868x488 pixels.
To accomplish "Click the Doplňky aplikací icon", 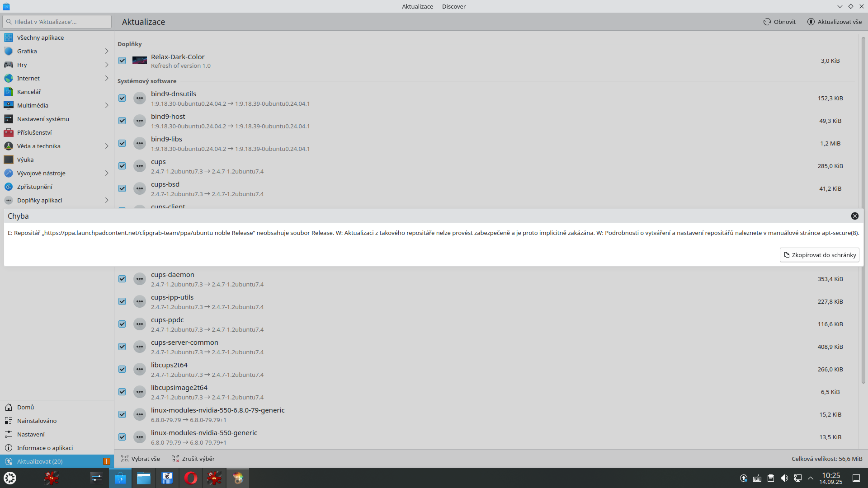I will click(x=9, y=200).
